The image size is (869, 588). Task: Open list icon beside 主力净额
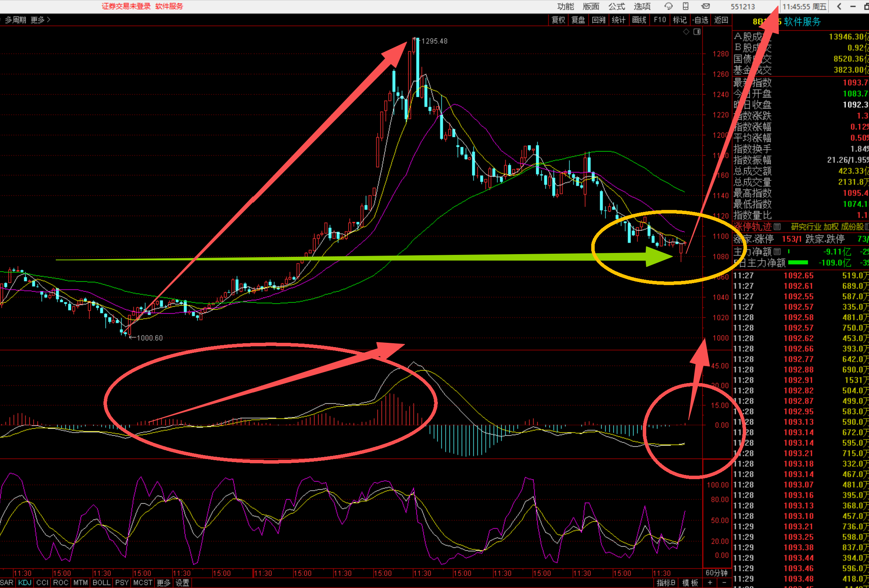pos(777,251)
